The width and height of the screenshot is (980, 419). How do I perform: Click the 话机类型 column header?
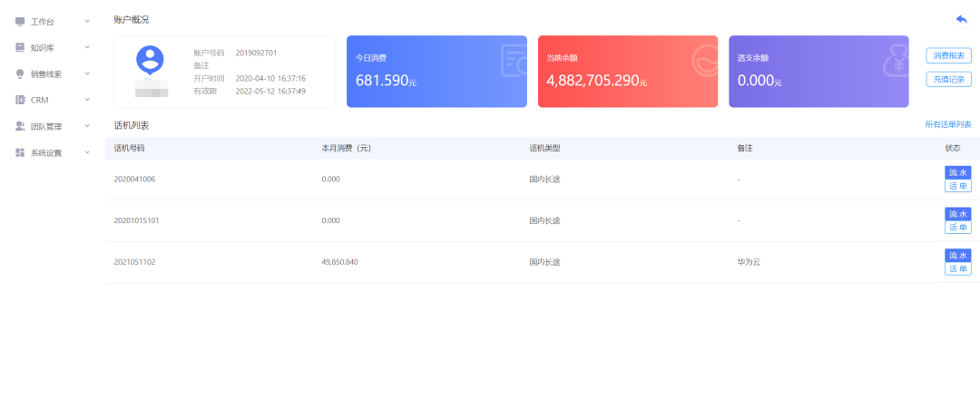(545, 149)
